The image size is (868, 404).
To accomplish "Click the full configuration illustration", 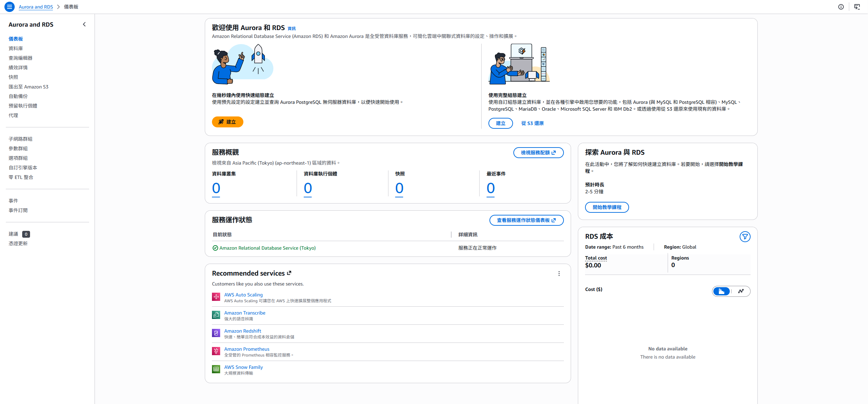I will [x=519, y=64].
